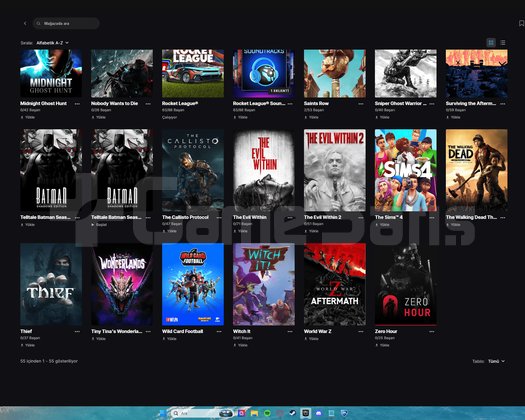Open three-dot menu for Saints Row

[x=361, y=104]
